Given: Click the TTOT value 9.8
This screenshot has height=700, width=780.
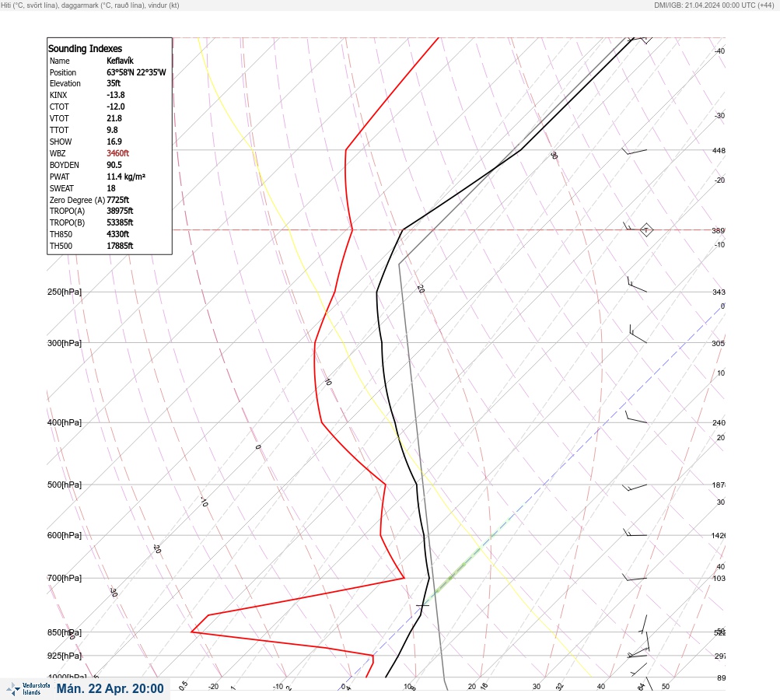Looking at the screenshot, I should (112, 130).
